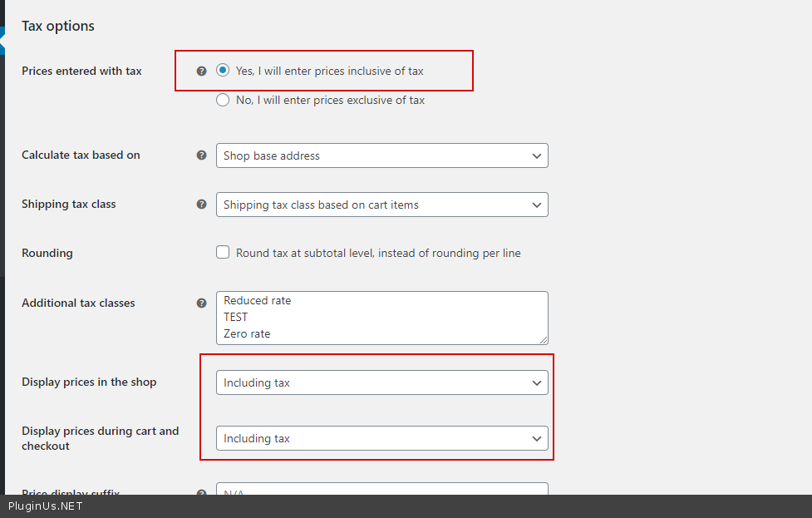Click the 'TEST' line in tax classes
This screenshot has height=518, width=812.
click(x=236, y=317)
